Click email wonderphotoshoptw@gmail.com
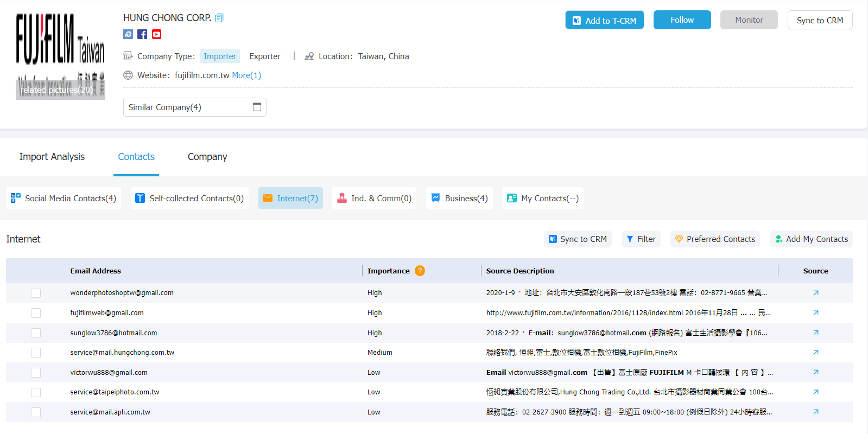The height and width of the screenshot is (434, 868). 122,293
